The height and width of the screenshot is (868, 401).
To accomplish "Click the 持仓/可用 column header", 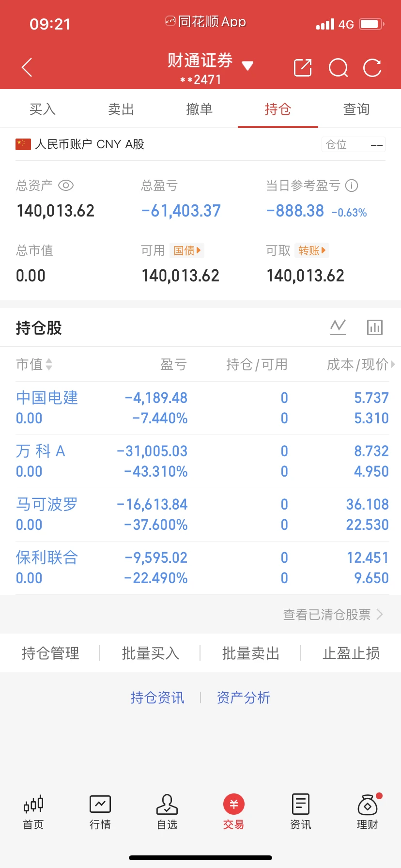I will point(257,364).
